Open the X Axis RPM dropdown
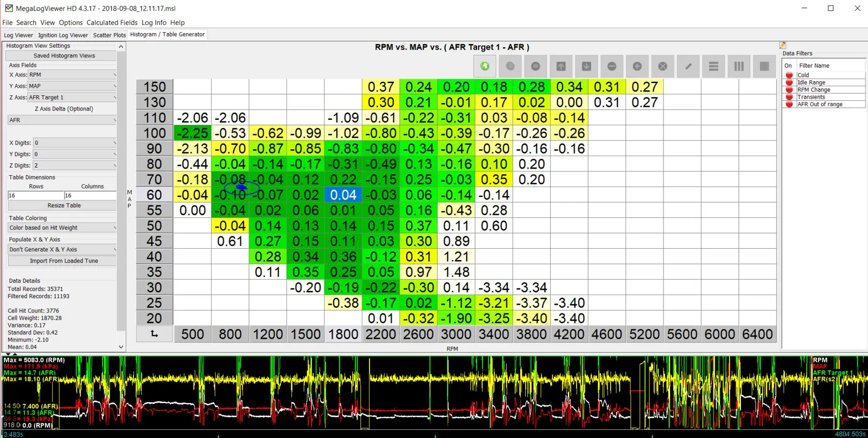Viewport: 868px width, 438px height. click(x=72, y=75)
